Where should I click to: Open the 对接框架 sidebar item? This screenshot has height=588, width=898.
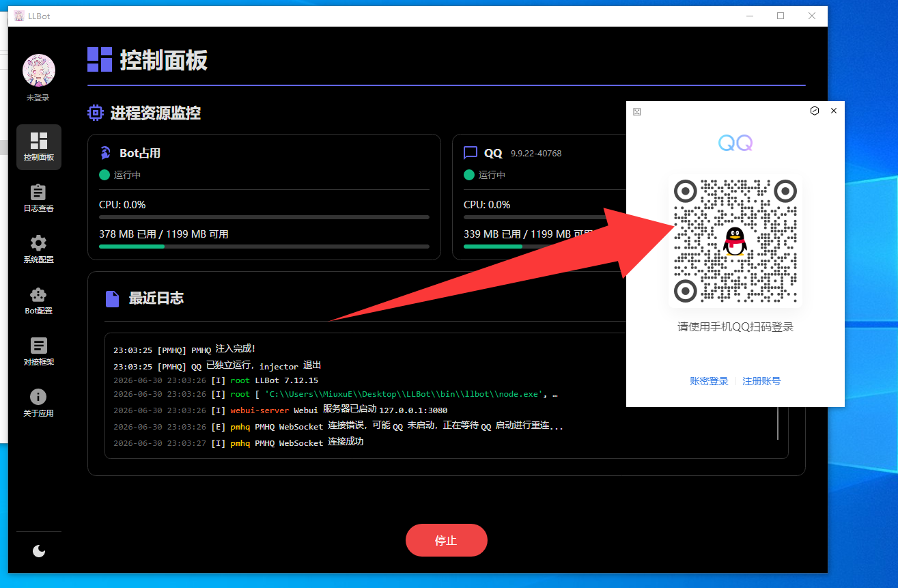39,352
